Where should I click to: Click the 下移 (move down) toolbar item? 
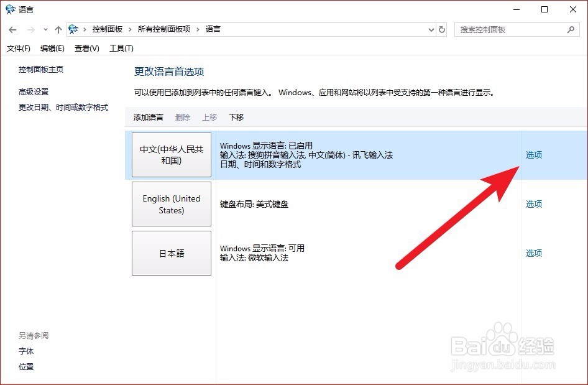point(236,117)
